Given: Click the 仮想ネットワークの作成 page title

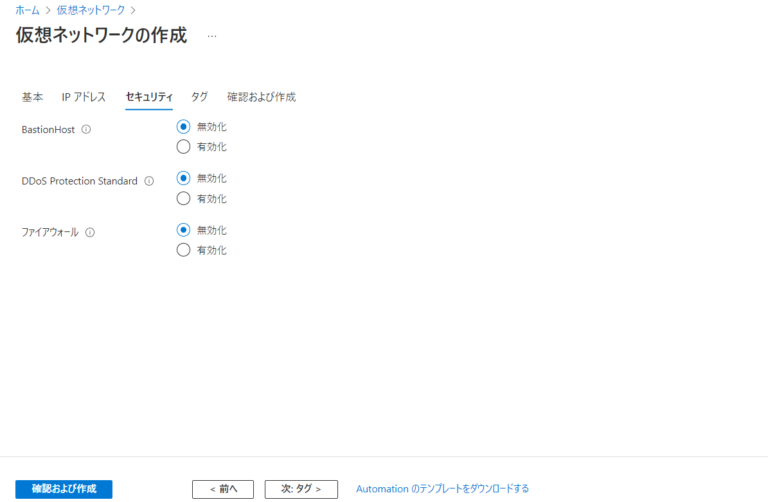Looking at the screenshot, I should click(101, 35).
